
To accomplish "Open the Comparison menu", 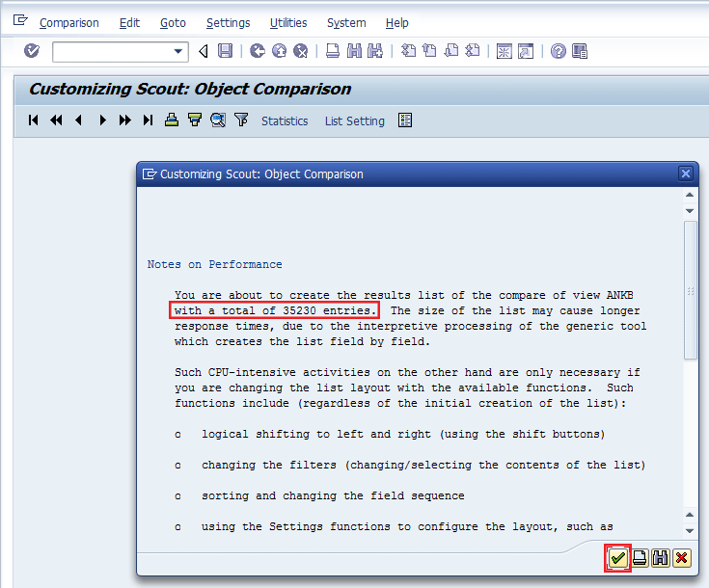I will click(x=68, y=22).
